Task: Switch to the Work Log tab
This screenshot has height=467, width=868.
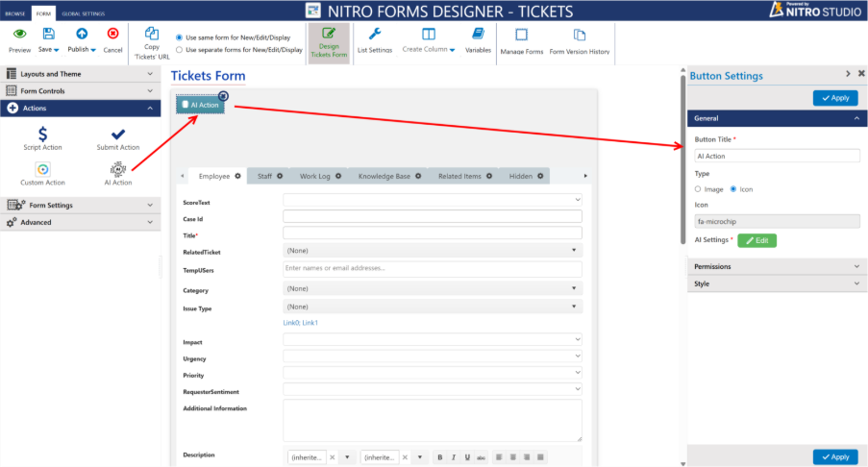Action: [x=314, y=176]
